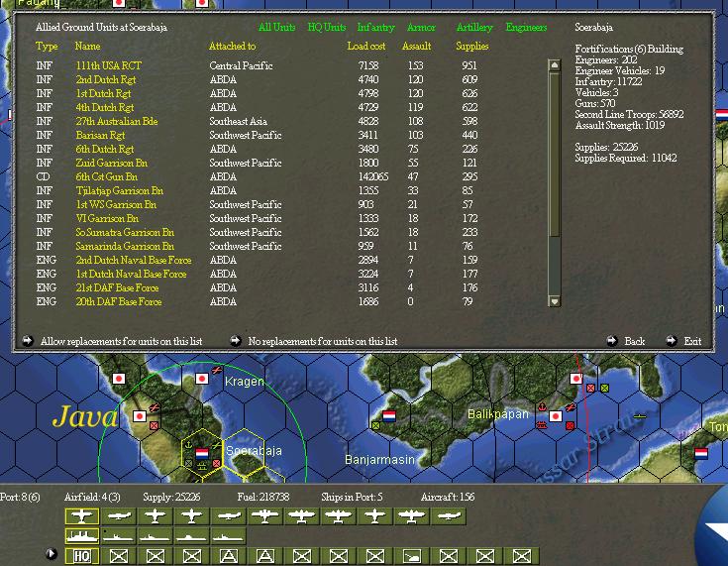This screenshot has height=566, width=728.
Task: Select the tank-shaped armor unit icon
Action: pyautogui.click(x=411, y=556)
